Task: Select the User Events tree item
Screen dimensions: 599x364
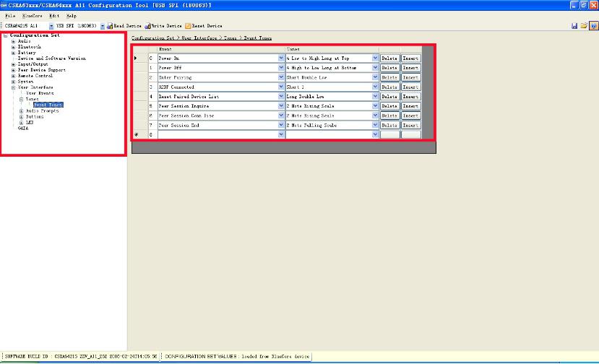Action: 40,93
